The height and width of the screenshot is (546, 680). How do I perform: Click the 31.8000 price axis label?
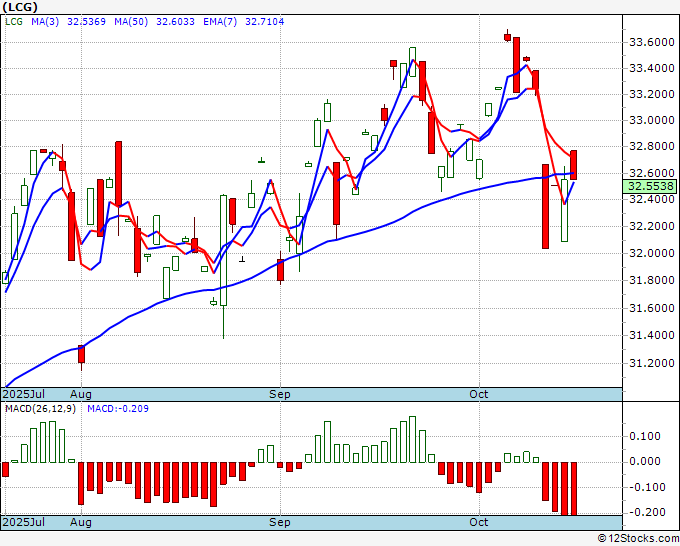(x=652, y=280)
